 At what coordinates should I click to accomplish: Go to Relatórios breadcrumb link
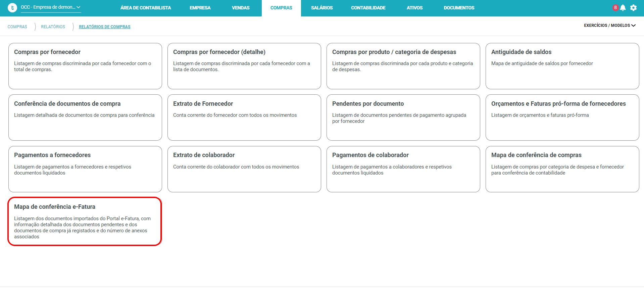pyautogui.click(x=53, y=27)
